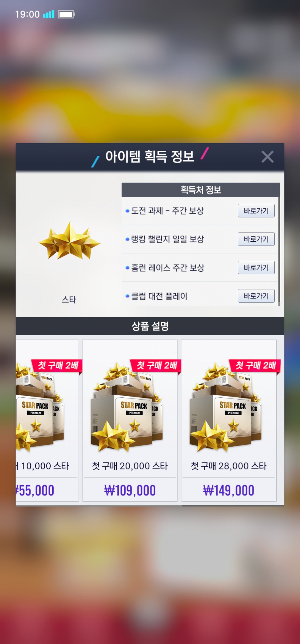Tap 바로가기 for 클럽 대전 플레이
This screenshot has height=644, width=300.
click(x=256, y=296)
